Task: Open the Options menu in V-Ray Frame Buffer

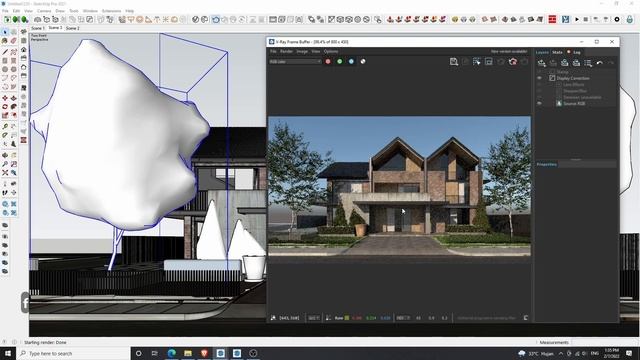Action: tap(331, 51)
